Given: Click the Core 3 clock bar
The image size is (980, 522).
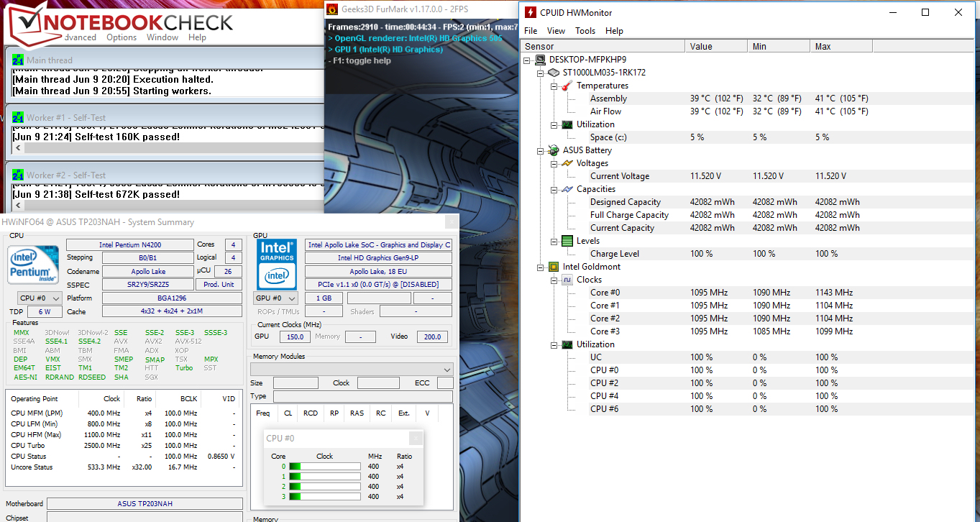Looking at the screenshot, I should tap(324, 497).
